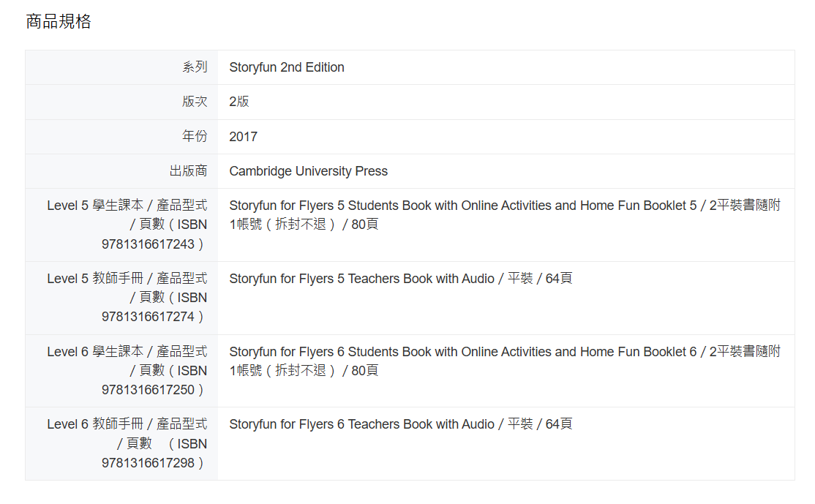This screenshot has width=815, height=504.
Task: Select the 2版 edition value
Action: click(239, 102)
